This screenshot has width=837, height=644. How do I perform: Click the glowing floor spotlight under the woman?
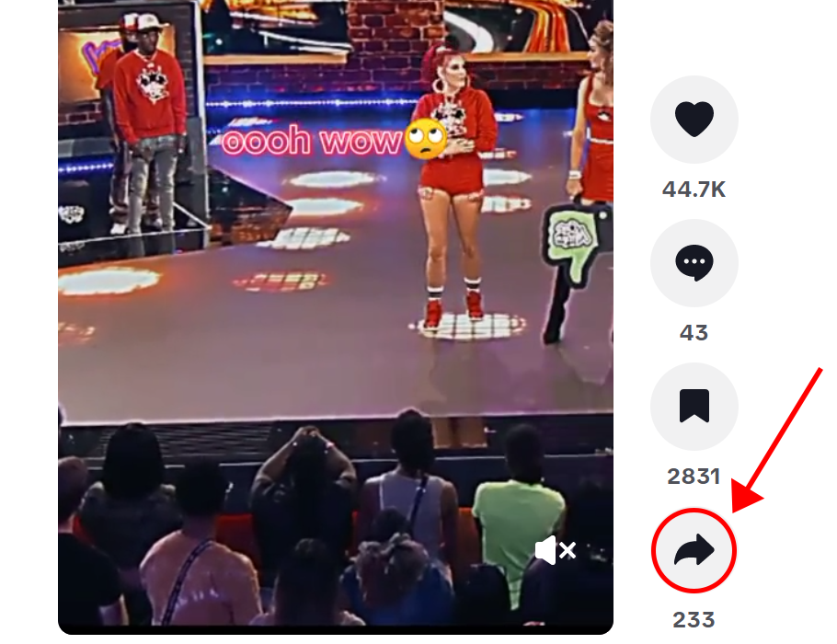click(x=467, y=327)
